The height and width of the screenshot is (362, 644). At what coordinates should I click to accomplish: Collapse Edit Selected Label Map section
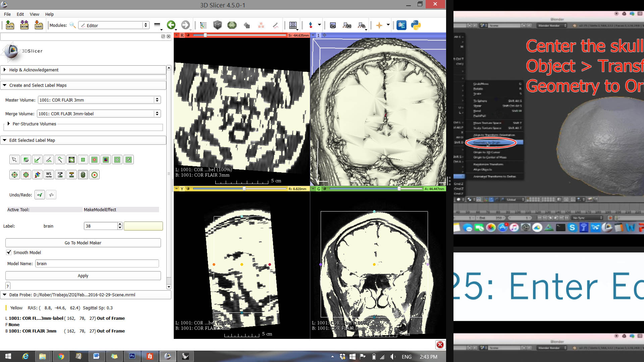pos(83,140)
